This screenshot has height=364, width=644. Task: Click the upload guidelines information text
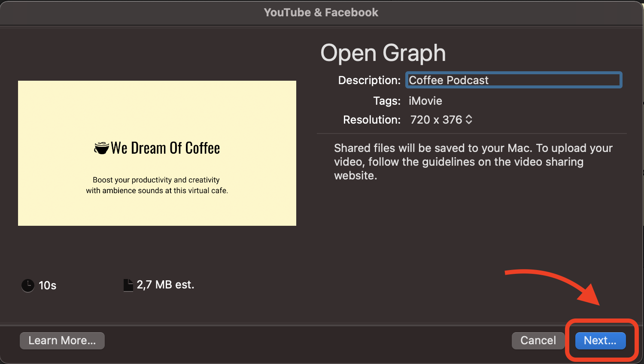tap(473, 161)
